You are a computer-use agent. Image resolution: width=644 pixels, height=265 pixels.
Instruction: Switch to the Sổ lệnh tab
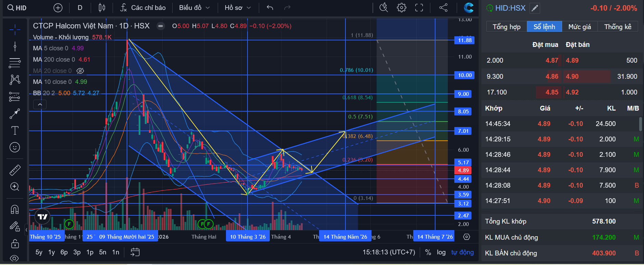544,27
